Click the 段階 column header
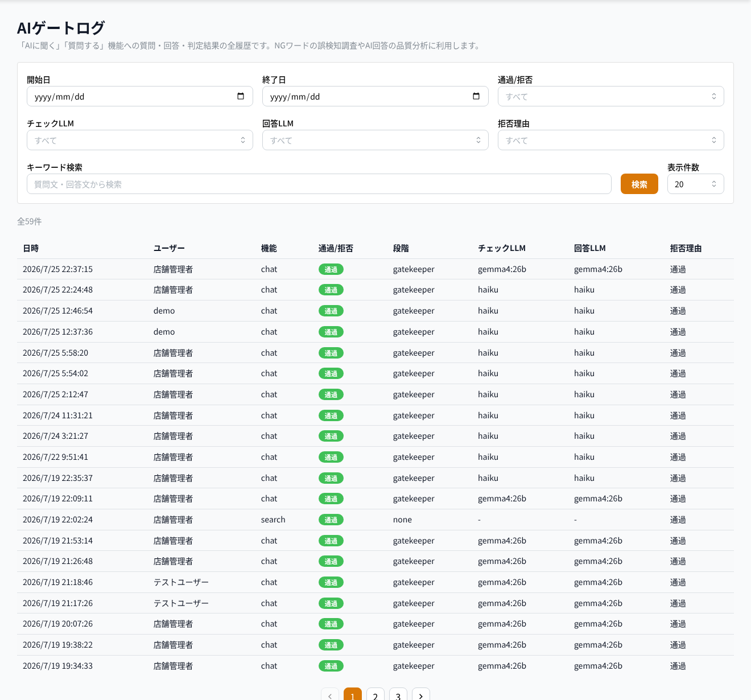The image size is (751, 700). click(401, 248)
